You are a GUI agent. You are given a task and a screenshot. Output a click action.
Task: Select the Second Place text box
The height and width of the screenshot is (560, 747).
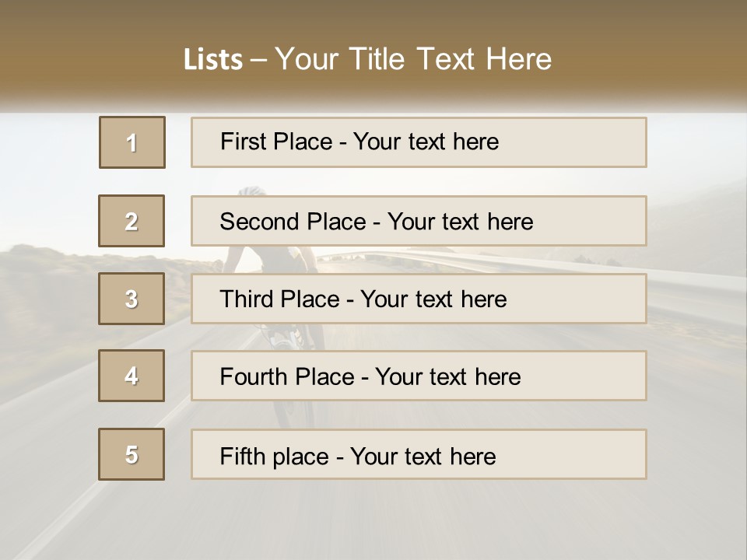[x=419, y=221]
